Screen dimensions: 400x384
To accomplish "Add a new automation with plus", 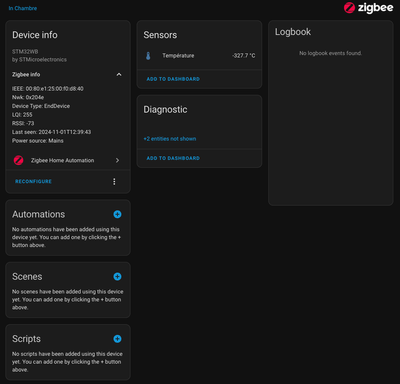I will [117, 214].
